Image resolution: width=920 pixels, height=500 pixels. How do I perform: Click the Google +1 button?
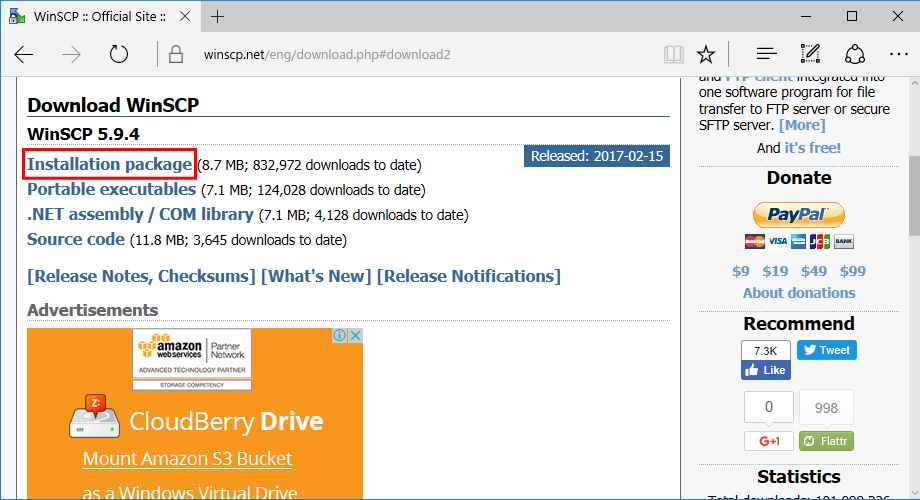tap(769, 441)
